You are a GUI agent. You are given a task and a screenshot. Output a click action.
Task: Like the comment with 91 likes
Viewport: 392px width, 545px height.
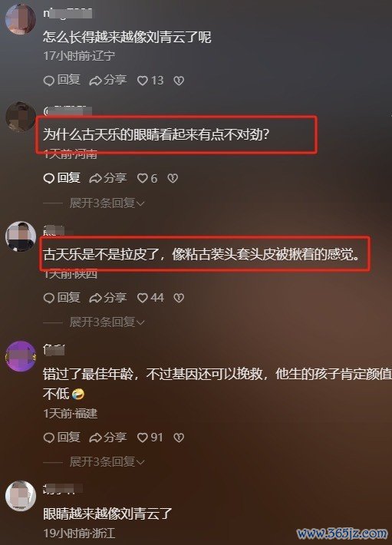150,438
